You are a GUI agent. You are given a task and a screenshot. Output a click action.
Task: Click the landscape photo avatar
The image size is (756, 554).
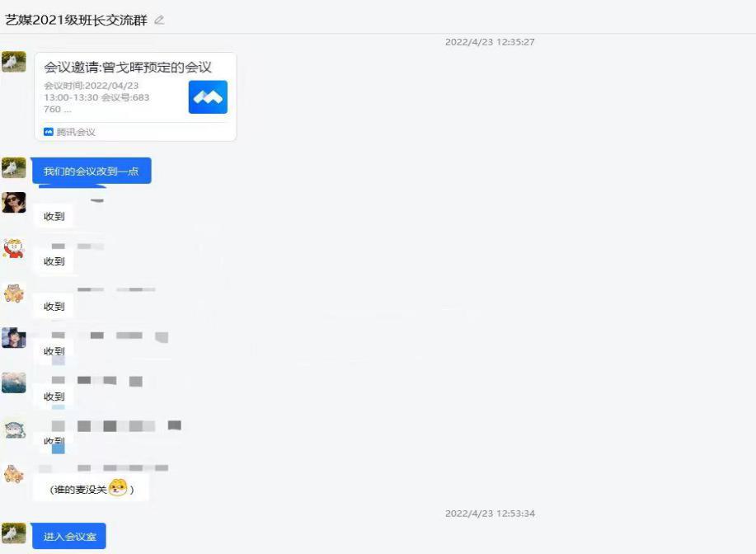[x=14, y=383]
